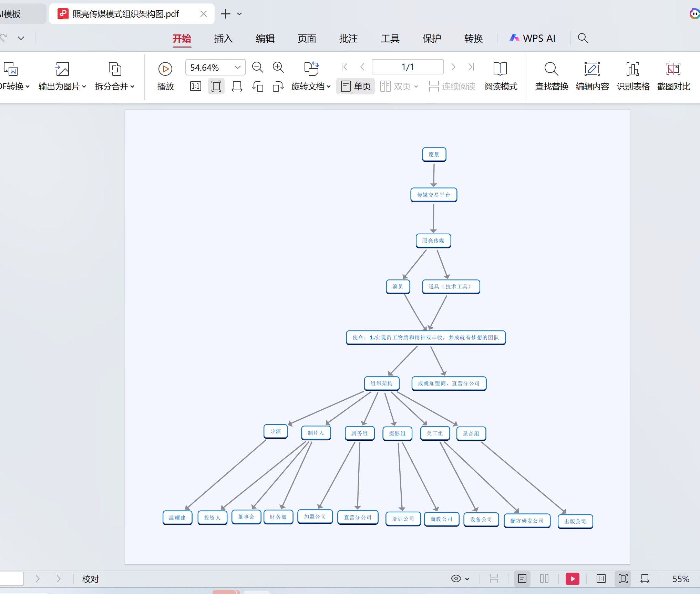Click the status bar page number field

tap(12, 579)
